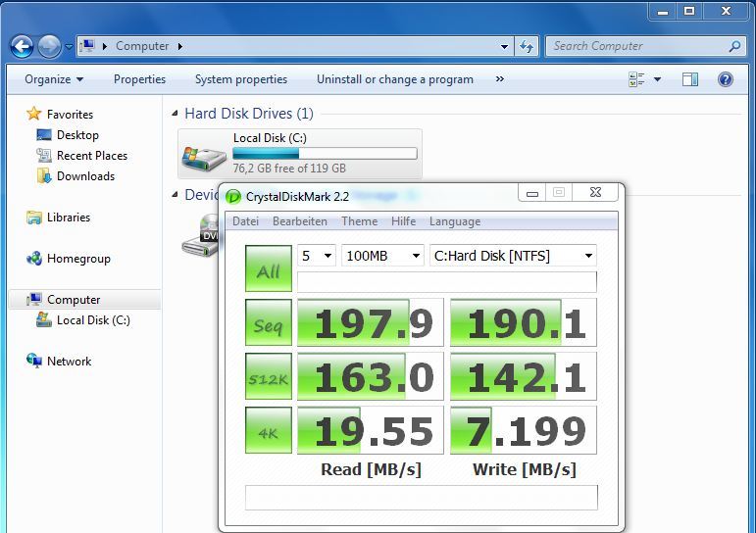
Task: Click the refresh button beside address bar
Action: (526, 46)
